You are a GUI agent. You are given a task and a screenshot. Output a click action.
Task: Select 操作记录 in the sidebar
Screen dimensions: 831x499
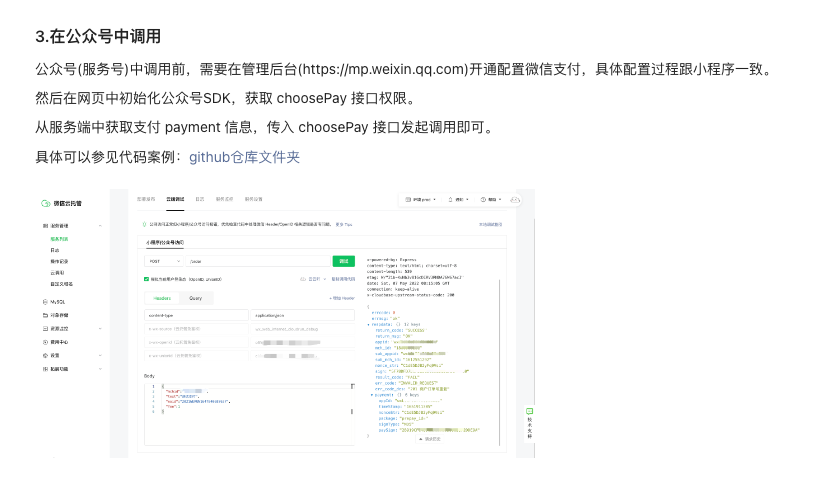pyautogui.click(x=59, y=262)
